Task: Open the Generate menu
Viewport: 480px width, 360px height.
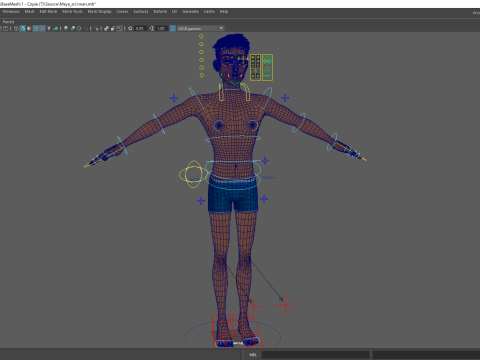Action: tap(190, 11)
